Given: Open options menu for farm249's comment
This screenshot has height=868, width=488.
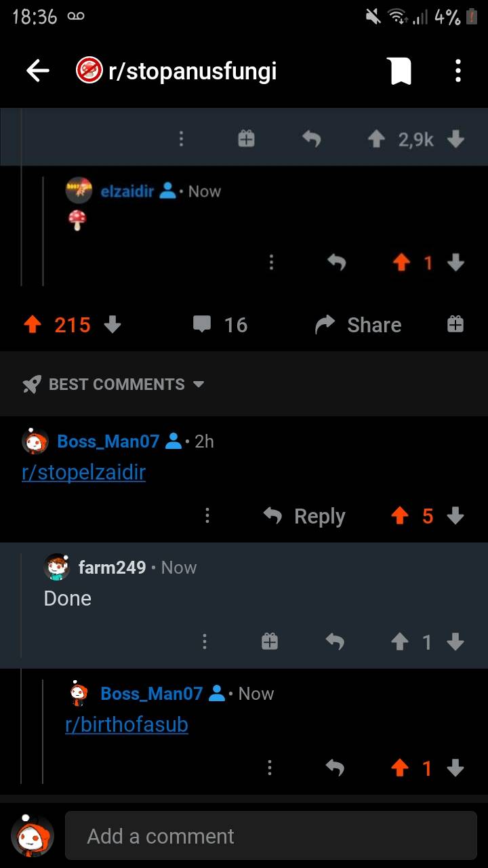Looking at the screenshot, I should (205, 642).
